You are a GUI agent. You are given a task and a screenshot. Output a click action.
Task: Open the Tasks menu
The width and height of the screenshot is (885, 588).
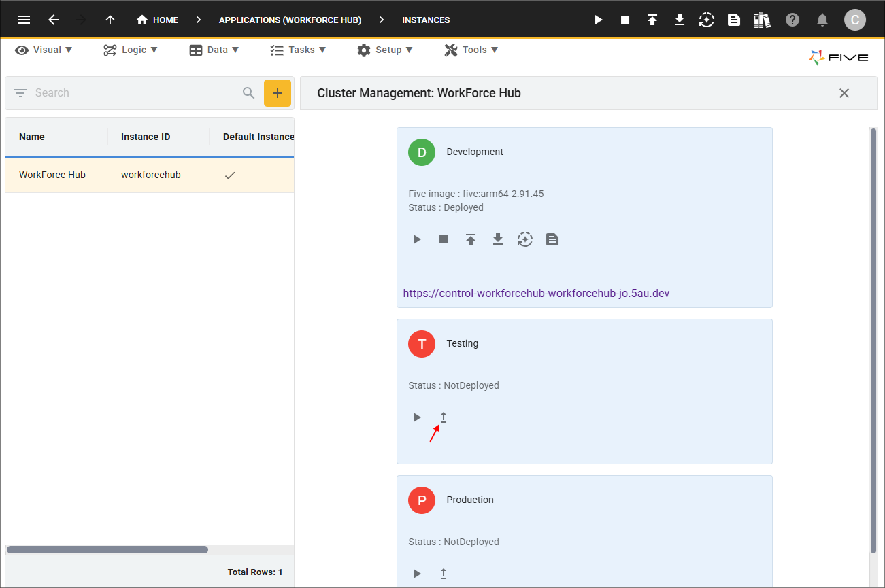coord(298,50)
